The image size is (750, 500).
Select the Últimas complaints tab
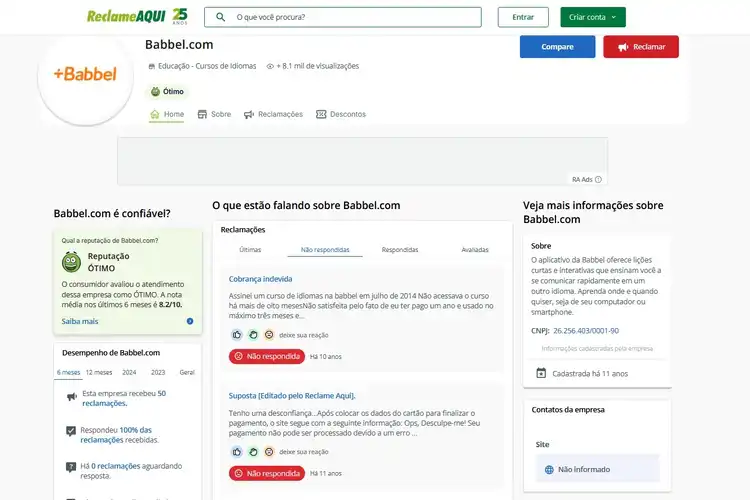250,250
